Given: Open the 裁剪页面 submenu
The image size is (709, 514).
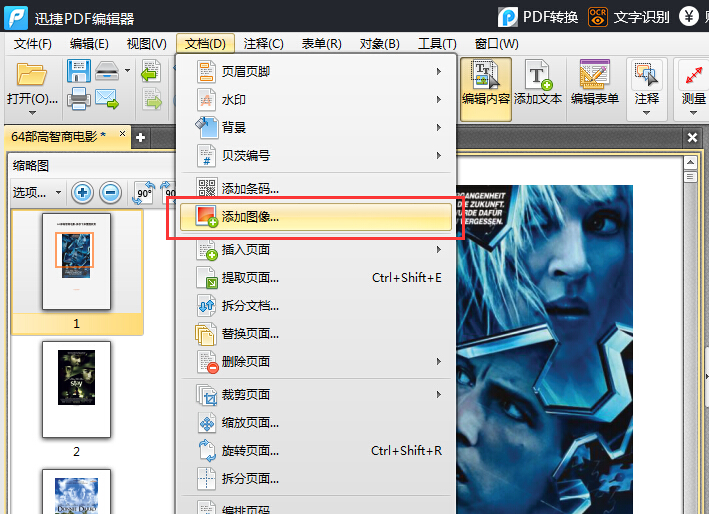Looking at the screenshot, I should click(x=316, y=395).
